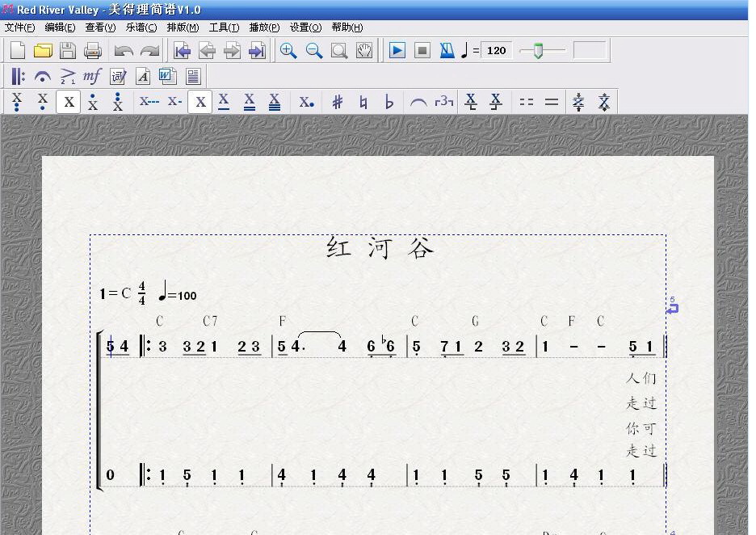
Task: Open a file with the folder icon
Action: click(43, 50)
